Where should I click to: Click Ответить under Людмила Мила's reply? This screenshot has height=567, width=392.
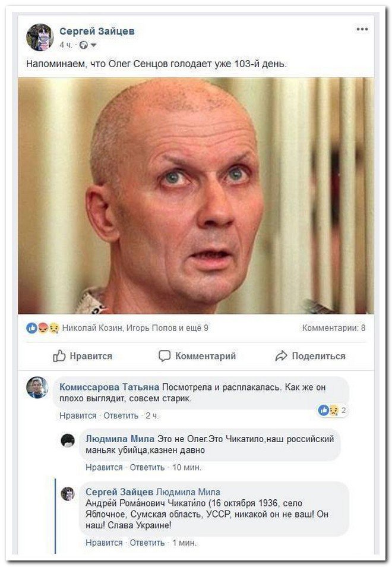coord(147,468)
